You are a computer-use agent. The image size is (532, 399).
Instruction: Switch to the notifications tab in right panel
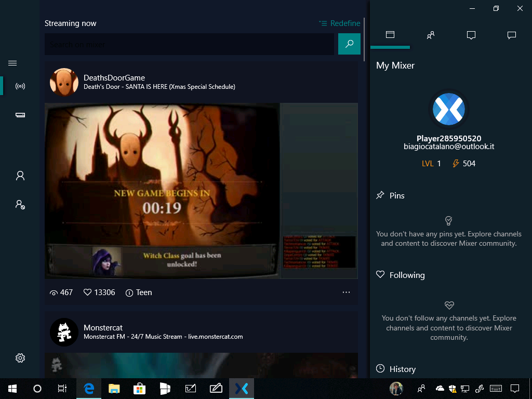click(x=471, y=35)
